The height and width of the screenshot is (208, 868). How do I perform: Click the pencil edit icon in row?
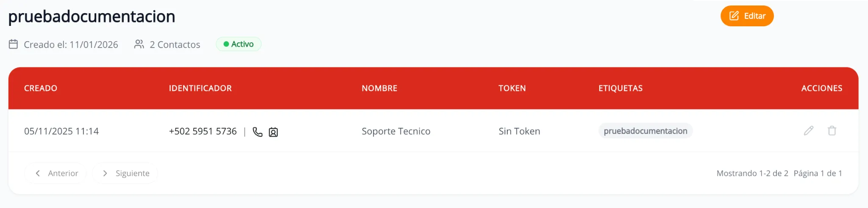809,131
